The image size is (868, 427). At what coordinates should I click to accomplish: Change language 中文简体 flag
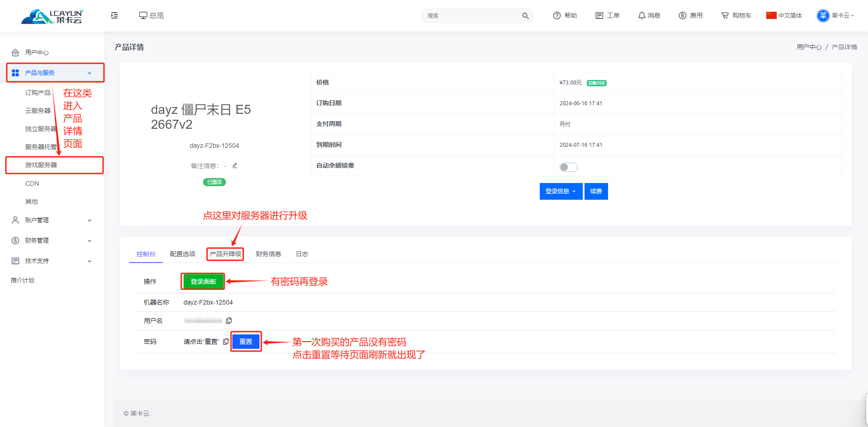[784, 15]
